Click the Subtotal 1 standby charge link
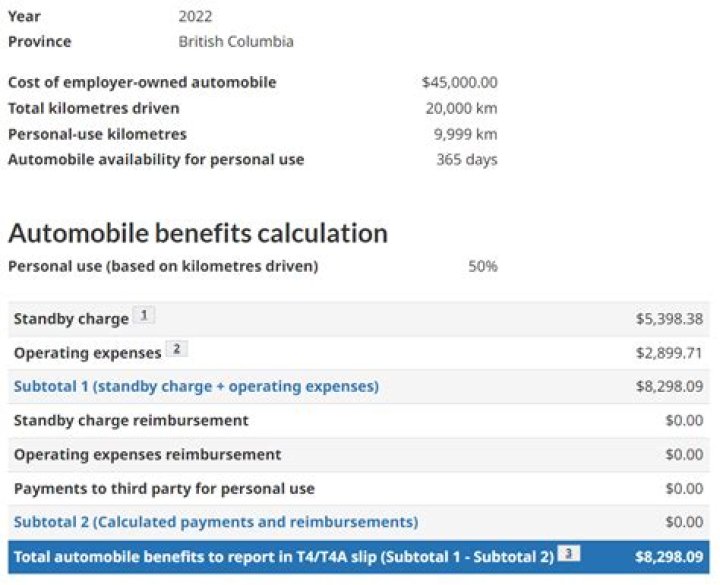Viewport: 720px width, 585px height. (x=196, y=387)
